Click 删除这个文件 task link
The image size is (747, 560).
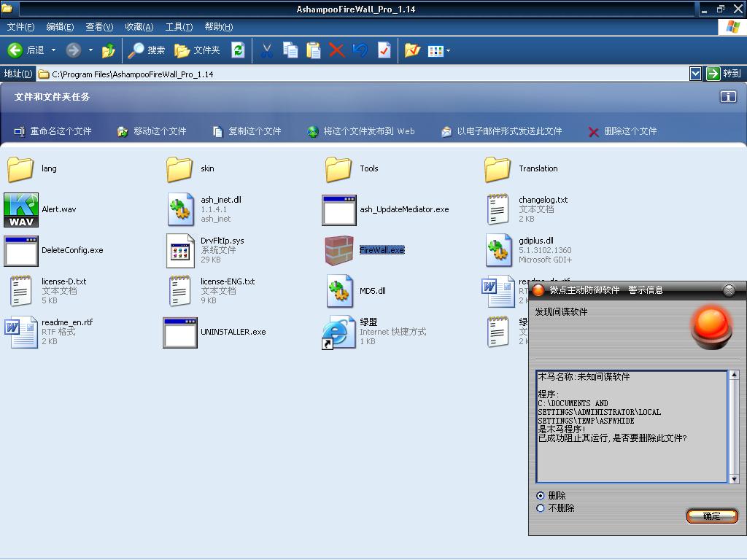pyautogui.click(x=623, y=131)
